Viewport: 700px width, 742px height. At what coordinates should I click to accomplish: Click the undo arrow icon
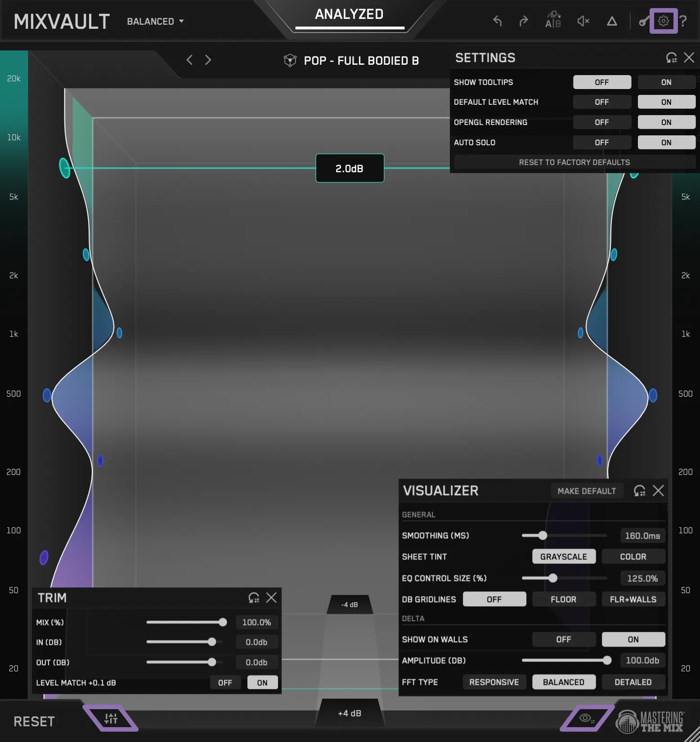pyautogui.click(x=497, y=21)
